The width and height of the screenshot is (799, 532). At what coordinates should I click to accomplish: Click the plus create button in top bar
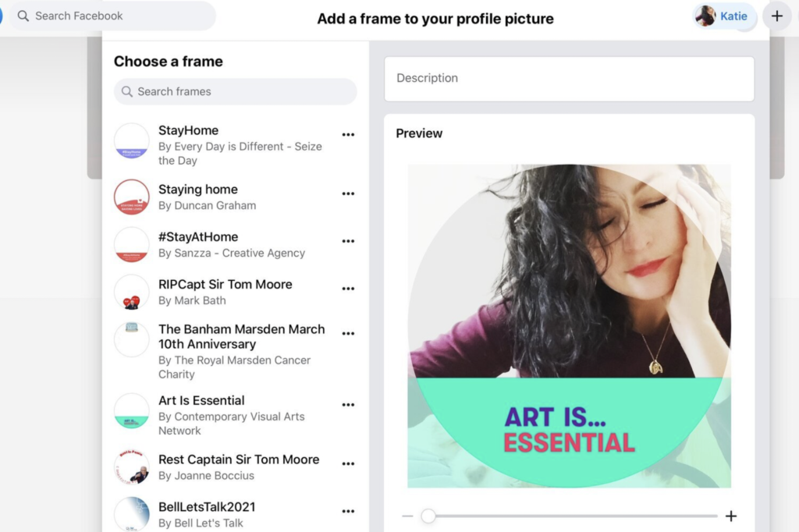[776, 16]
